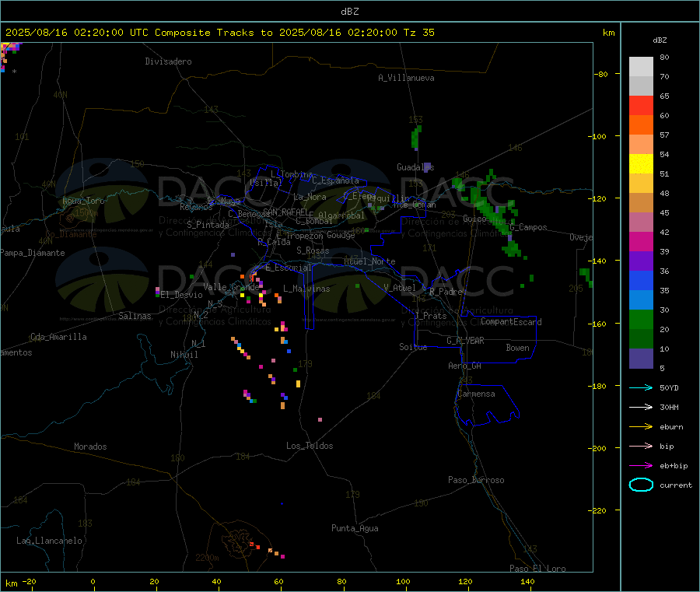Click the Cda_Amarilla location label
Viewport: 700px width, 592px height.
[58, 337]
